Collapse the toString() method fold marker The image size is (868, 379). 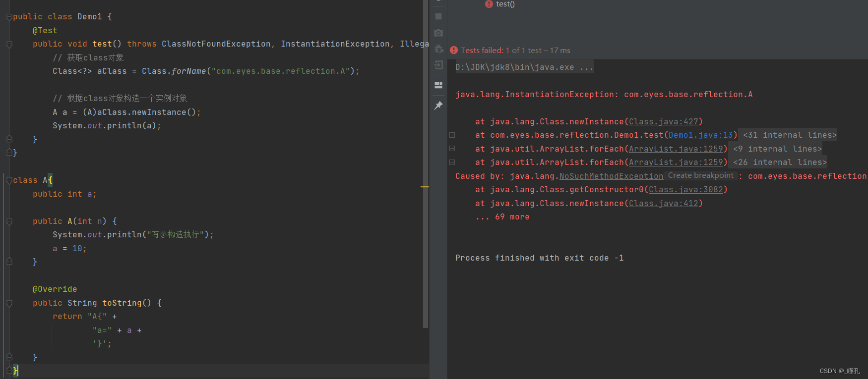click(9, 303)
